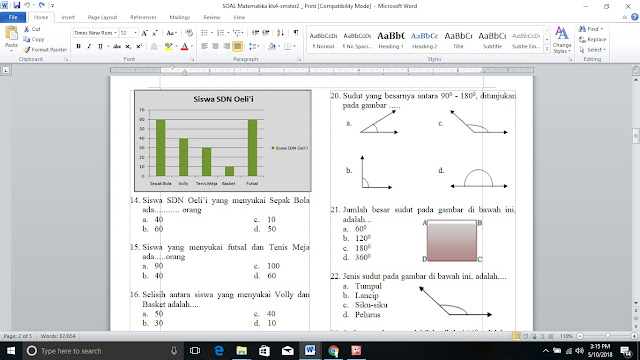Show paragraph marks and hidden symbols
Image resolution: width=640 pixels, height=360 pixels.
click(x=296, y=33)
